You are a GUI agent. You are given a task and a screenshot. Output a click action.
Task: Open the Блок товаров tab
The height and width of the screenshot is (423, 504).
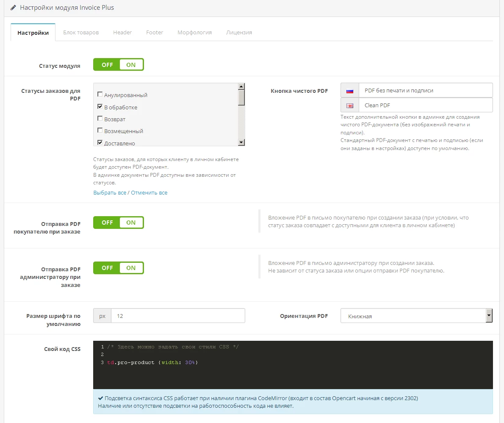(x=81, y=33)
